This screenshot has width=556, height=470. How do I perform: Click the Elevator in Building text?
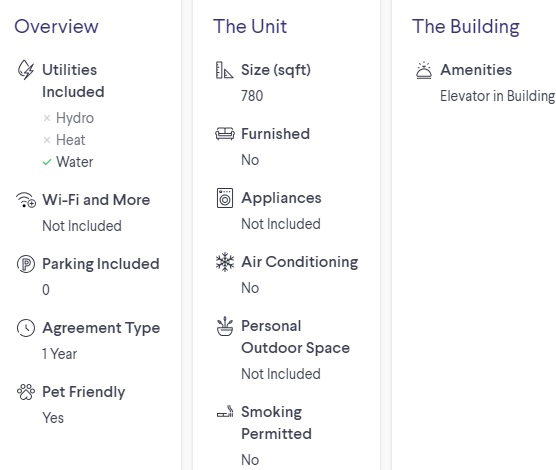tap(497, 96)
